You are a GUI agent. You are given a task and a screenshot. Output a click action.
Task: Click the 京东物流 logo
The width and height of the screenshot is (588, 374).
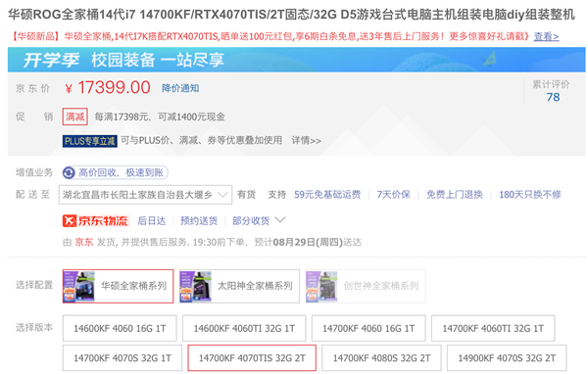[x=96, y=220]
